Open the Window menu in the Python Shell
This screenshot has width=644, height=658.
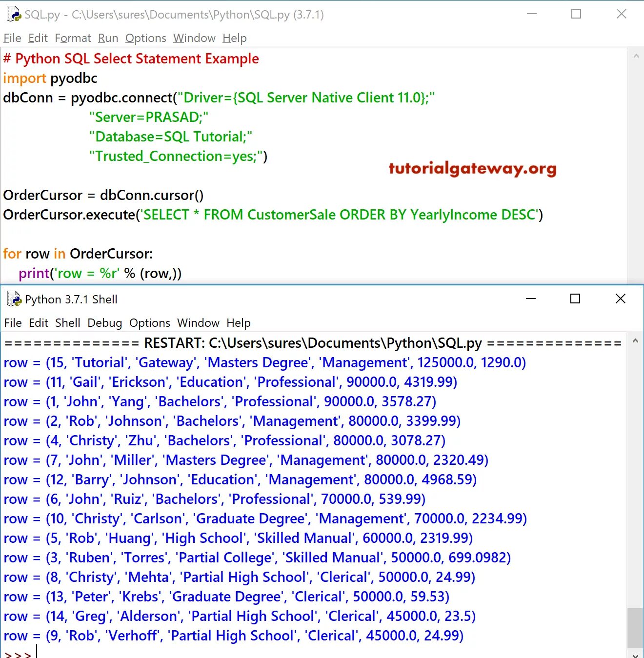[x=198, y=323]
